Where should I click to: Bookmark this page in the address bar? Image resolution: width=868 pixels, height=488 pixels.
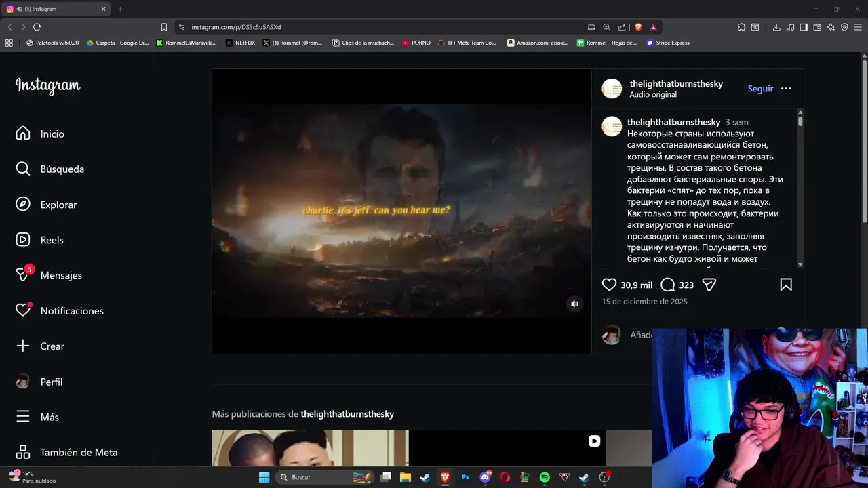pyautogui.click(x=164, y=27)
